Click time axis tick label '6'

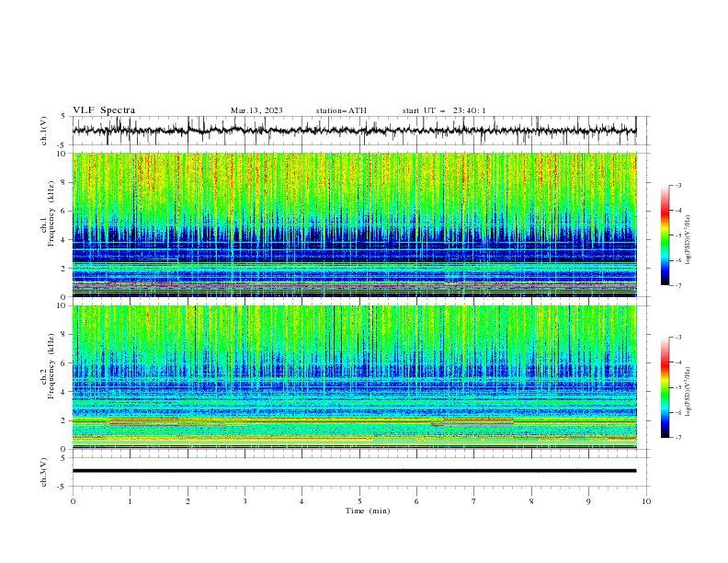[416, 501]
